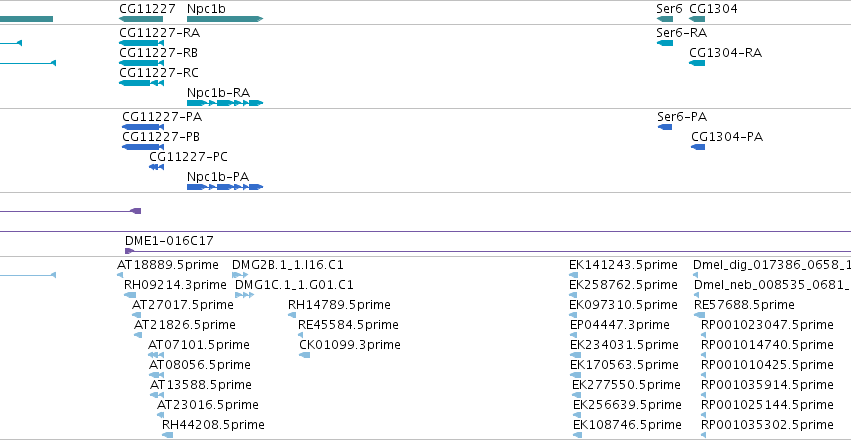Open the Ser6-RA transcript label

pyautogui.click(x=682, y=33)
